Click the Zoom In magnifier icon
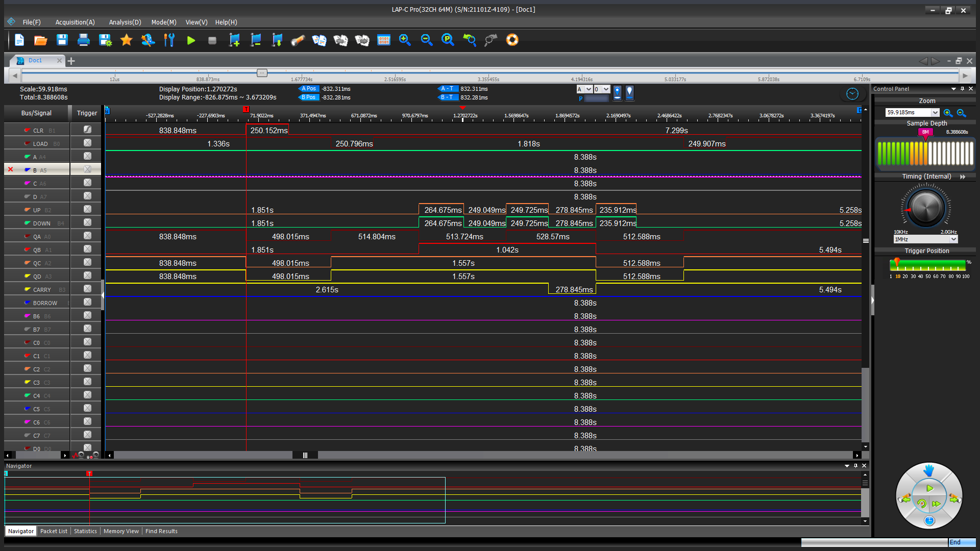980x551 pixels. [x=405, y=40]
